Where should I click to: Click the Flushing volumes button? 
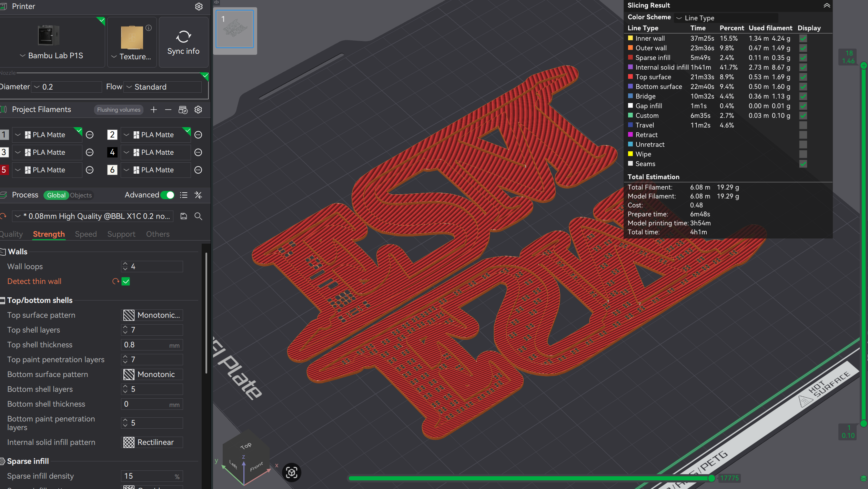tap(119, 110)
